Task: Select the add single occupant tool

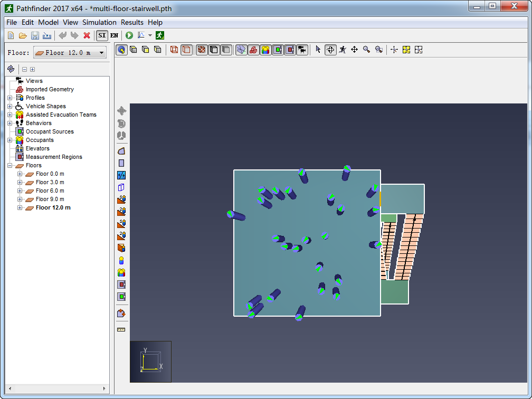Action: [121, 261]
